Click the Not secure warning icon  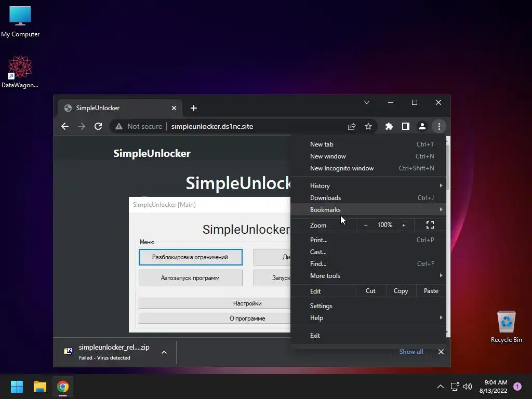point(119,127)
